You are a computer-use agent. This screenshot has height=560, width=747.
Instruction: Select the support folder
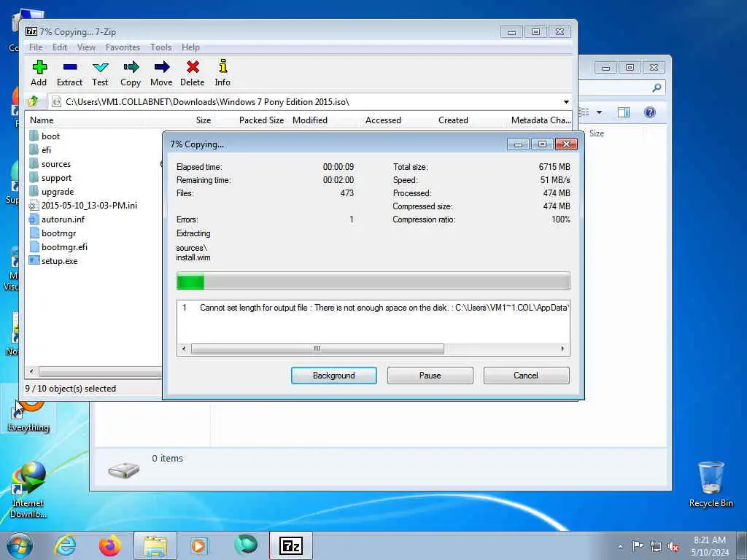coord(50,178)
